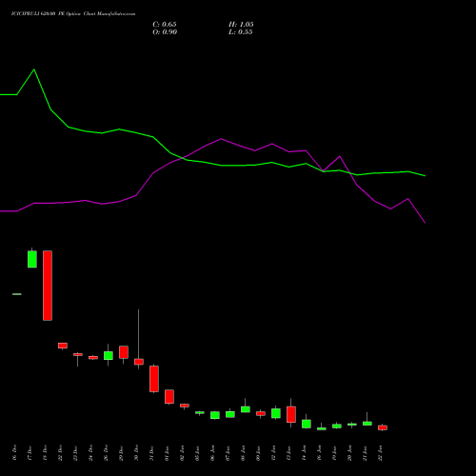Click the PE Option Chart title text
This screenshot has width=476, height=476.
click(x=73, y=14)
